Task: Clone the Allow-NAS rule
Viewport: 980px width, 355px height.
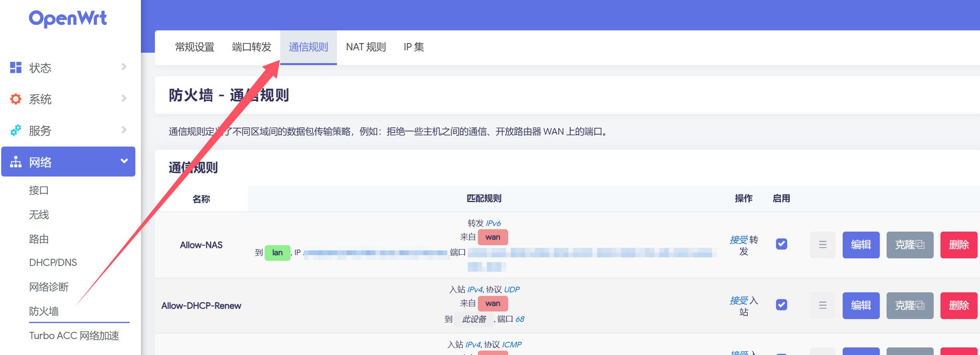Action: pyautogui.click(x=909, y=245)
